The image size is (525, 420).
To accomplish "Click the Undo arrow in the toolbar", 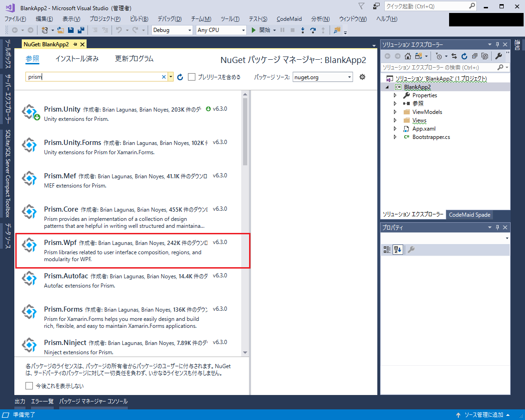I will click(x=119, y=30).
